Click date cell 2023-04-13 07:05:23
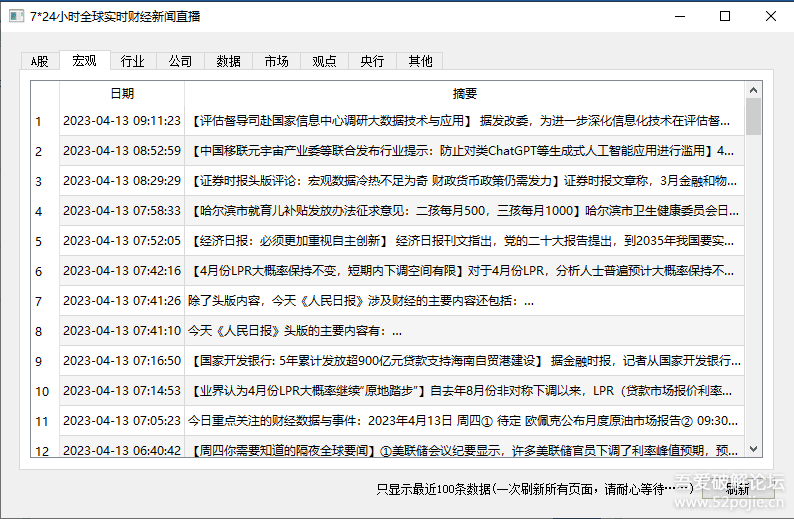 [122, 421]
